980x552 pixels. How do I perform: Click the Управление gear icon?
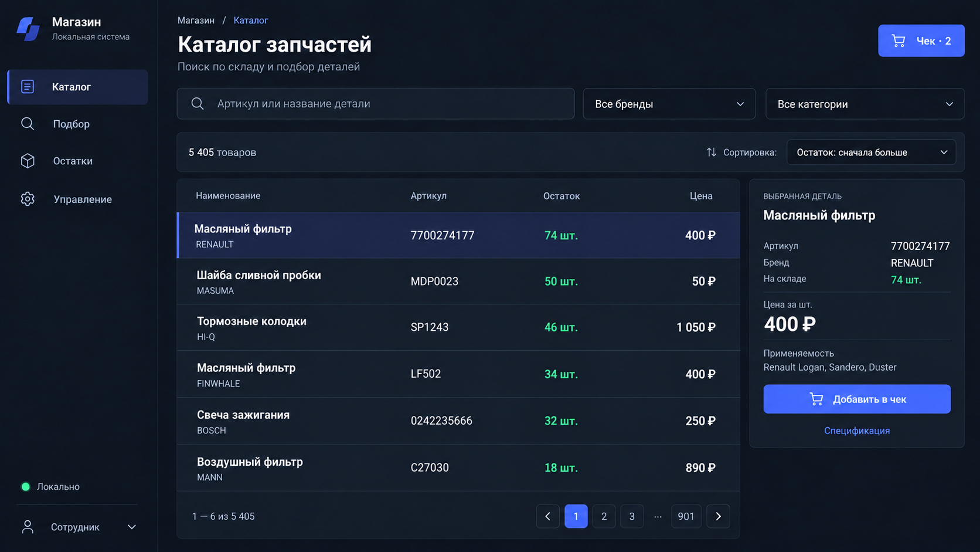28,199
